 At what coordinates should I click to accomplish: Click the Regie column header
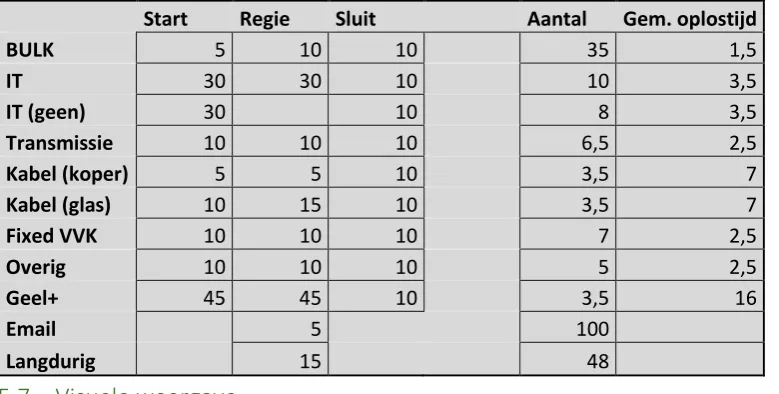264,20
